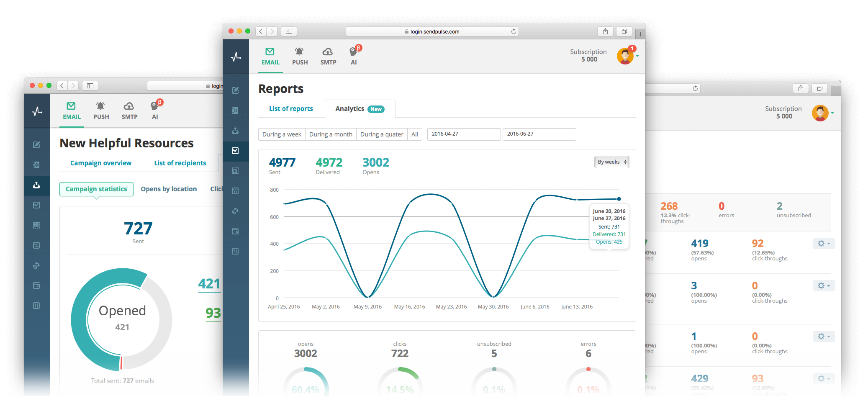Screen dimensions: 868x396
Task: Click the show tabs icon in the front window toolbar
Action: [x=624, y=31]
